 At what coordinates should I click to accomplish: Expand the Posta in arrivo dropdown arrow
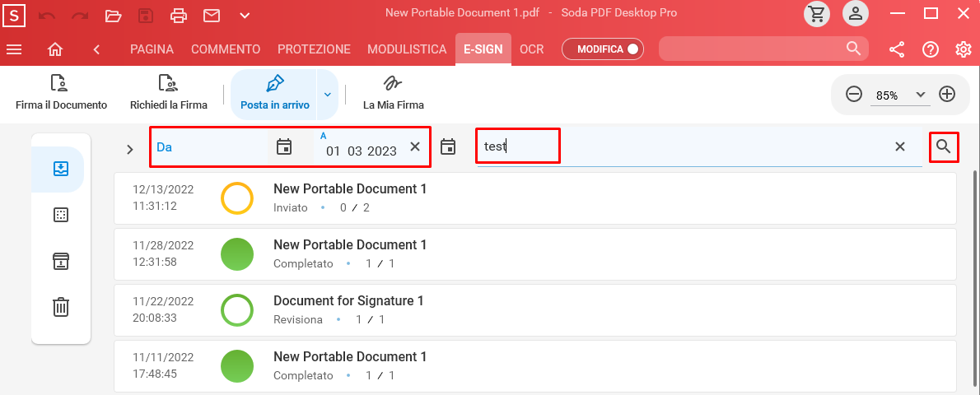[x=328, y=95]
